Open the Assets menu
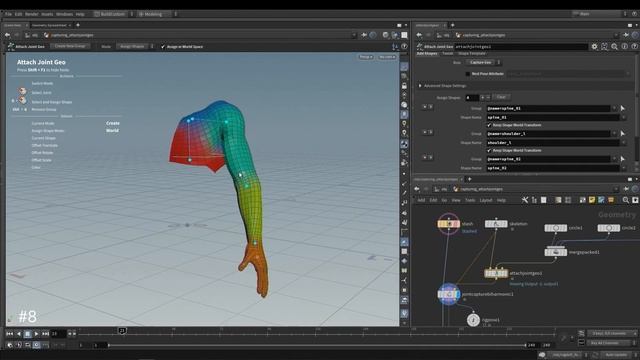The image size is (640, 360). (x=47, y=14)
